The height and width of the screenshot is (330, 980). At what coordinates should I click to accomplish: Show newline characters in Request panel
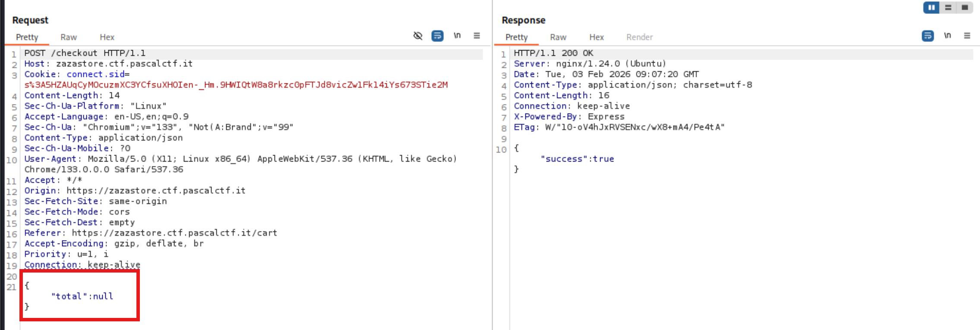457,36
